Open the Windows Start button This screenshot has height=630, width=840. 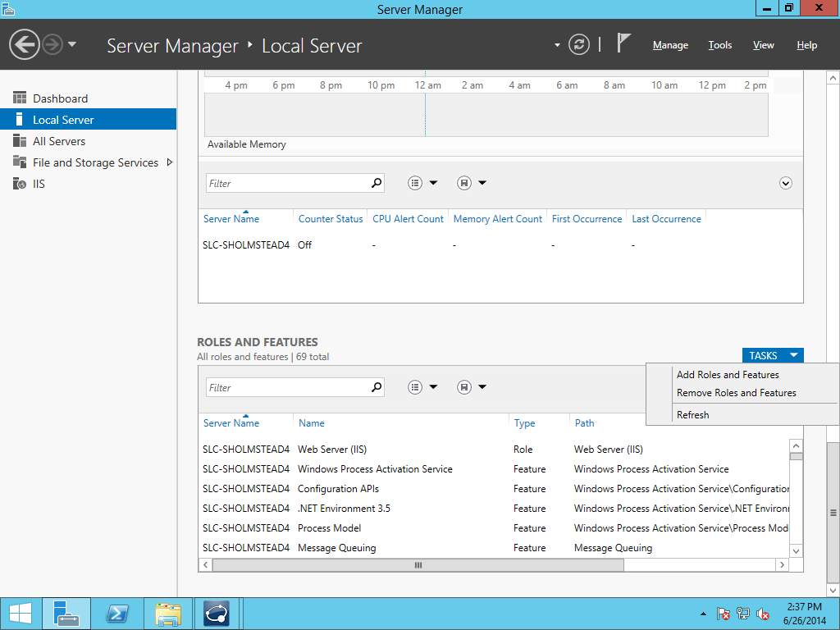coord(21,614)
